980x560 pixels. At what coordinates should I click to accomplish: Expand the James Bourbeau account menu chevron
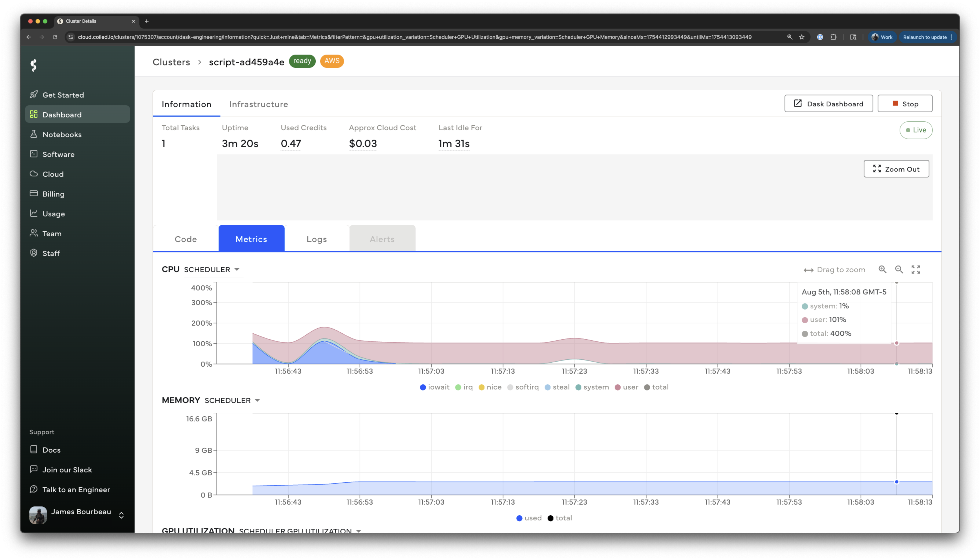122,515
